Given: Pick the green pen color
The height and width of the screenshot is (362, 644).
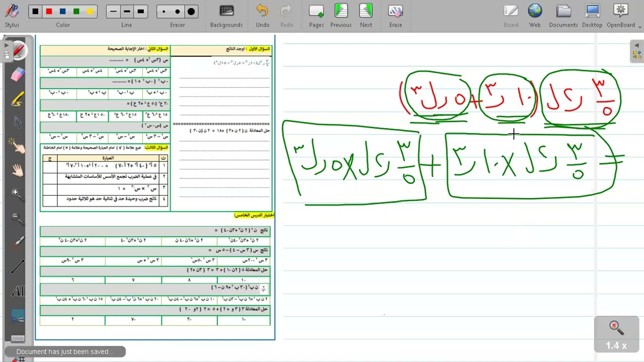Looking at the screenshot, I should [76, 12].
